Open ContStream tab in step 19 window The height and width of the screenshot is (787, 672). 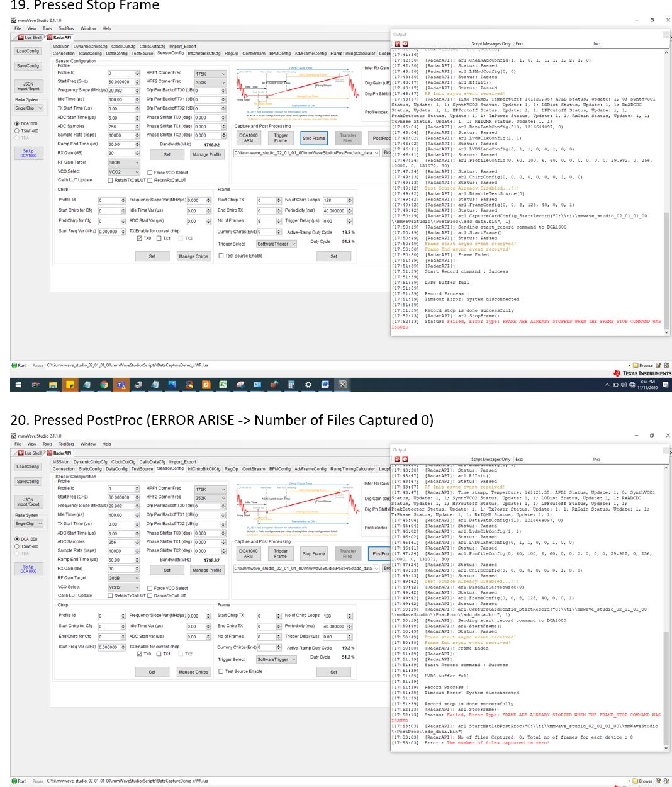[x=254, y=54]
